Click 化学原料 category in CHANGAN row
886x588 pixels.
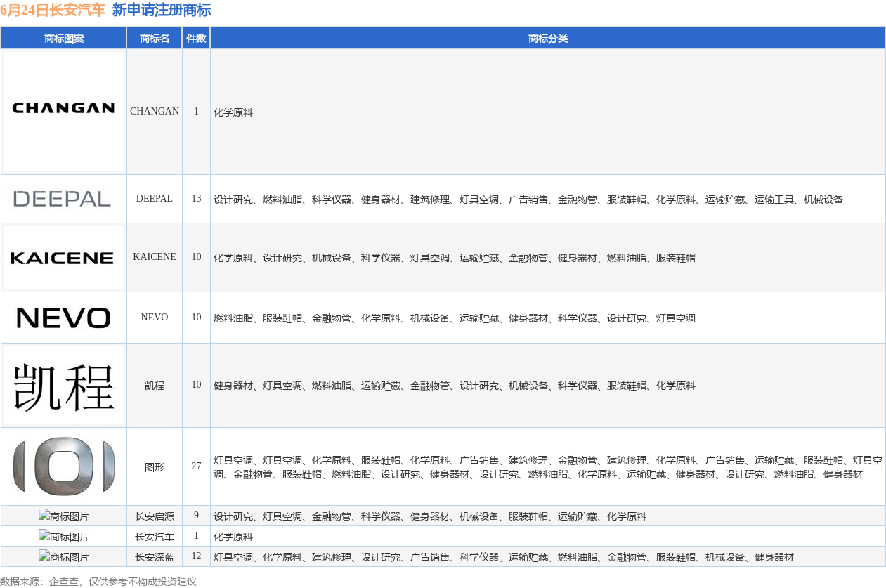pos(233,112)
